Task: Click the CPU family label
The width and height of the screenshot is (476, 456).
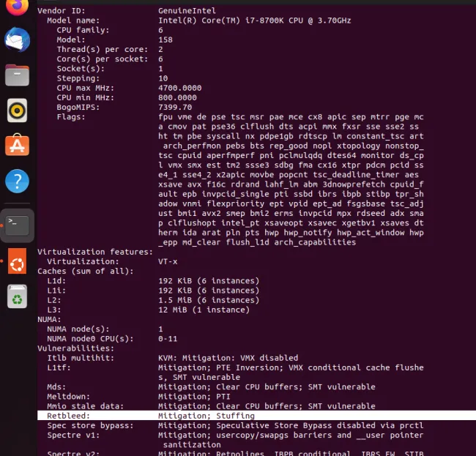Action: tap(83, 30)
